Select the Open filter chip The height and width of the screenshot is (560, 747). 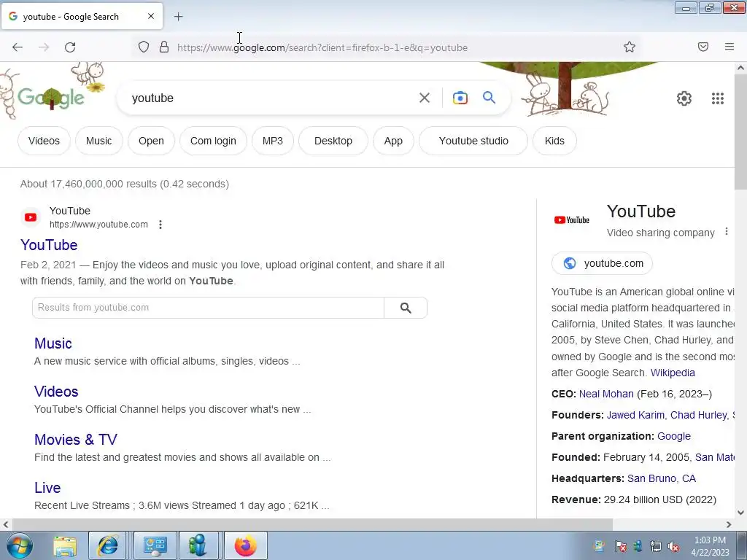(151, 141)
